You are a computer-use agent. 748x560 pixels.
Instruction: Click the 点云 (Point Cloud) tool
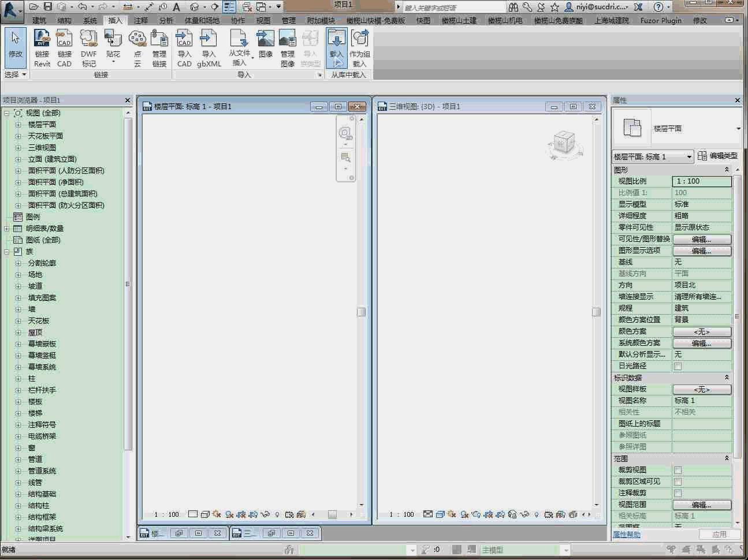click(137, 48)
